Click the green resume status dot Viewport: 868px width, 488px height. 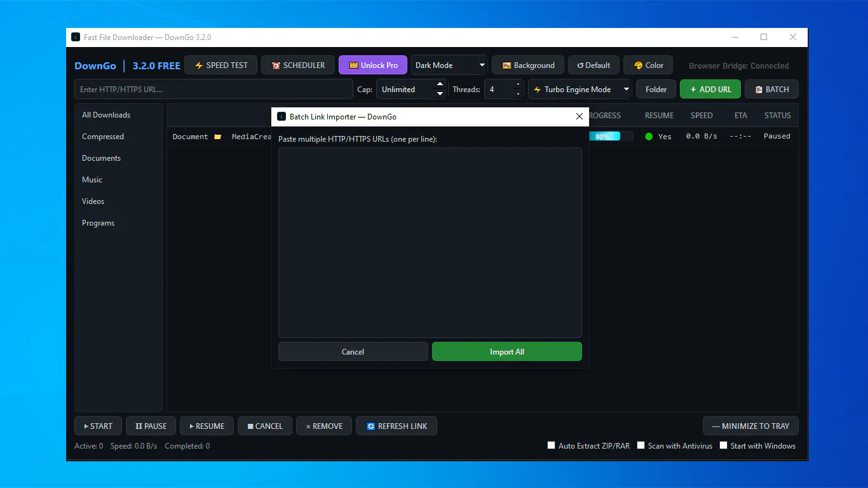pos(649,137)
